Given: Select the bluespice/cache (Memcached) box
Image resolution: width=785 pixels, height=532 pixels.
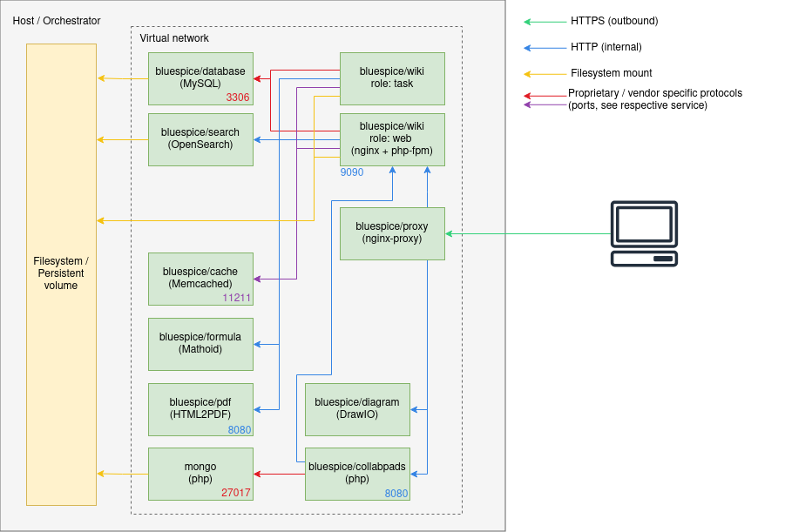Looking at the screenshot, I should point(200,279).
